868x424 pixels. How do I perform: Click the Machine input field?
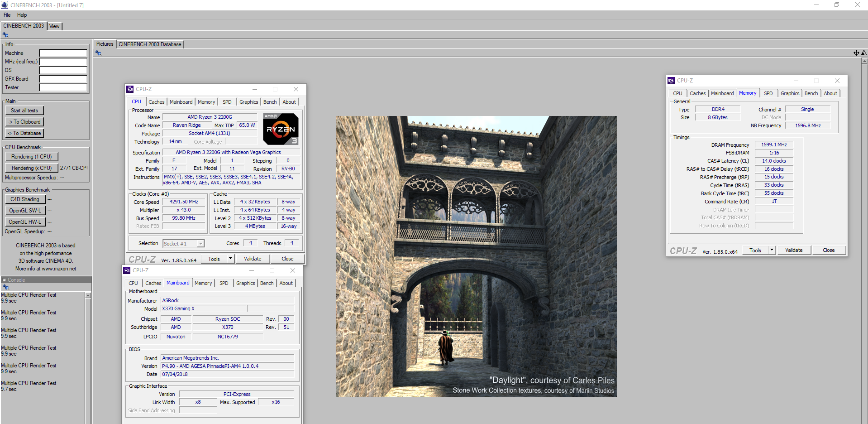click(63, 53)
